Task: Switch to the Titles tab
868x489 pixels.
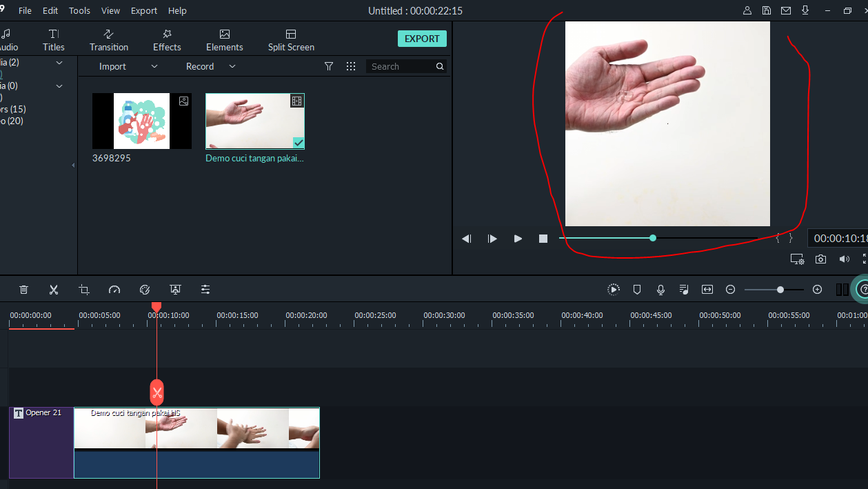Action: 54,40
